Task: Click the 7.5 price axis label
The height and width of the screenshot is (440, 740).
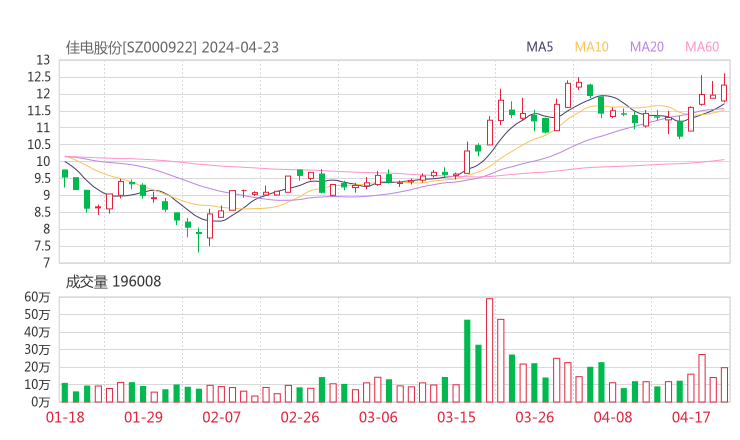Action: (x=42, y=246)
